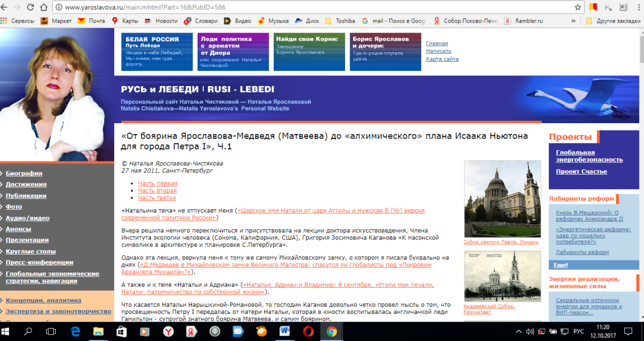The width and height of the screenshot is (644, 341).
Task: Click the browser Forward arrow
Action: (x=18, y=8)
